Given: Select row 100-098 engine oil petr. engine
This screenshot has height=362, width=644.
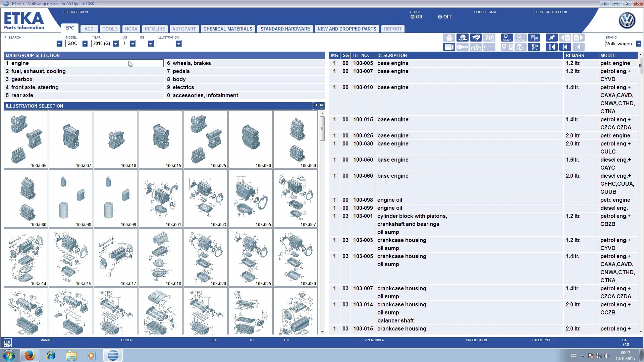Looking at the screenshot, I should click(483, 200).
